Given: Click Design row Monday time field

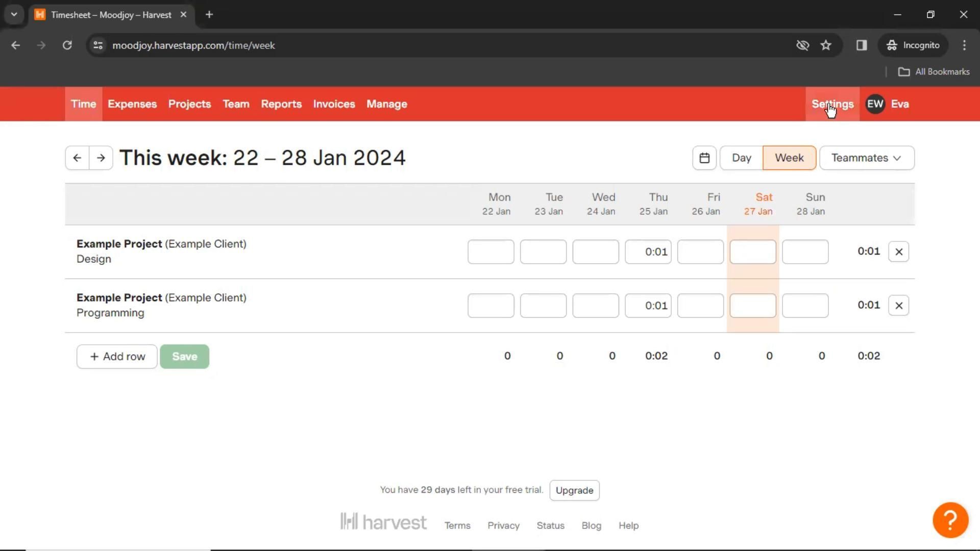Looking at the screenshot, I should tap(491, 252).
